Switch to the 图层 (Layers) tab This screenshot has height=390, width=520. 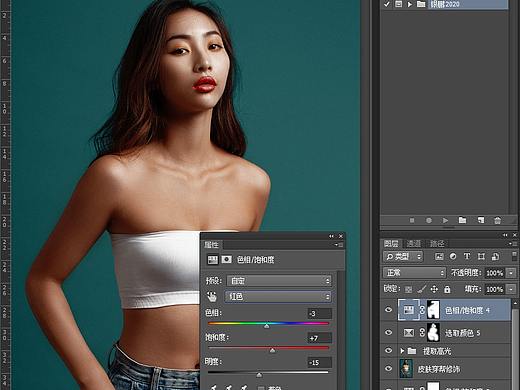[391, 244]
